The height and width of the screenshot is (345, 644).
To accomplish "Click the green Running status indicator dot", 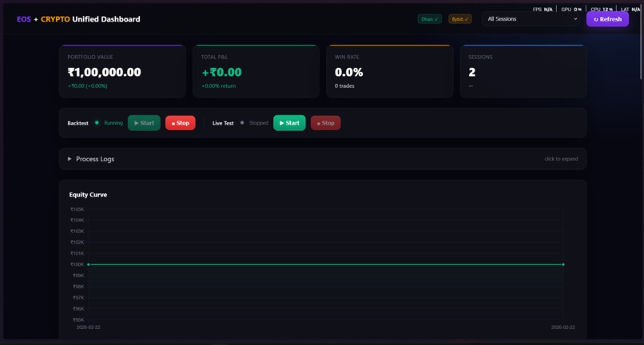I will click(97, 122).
